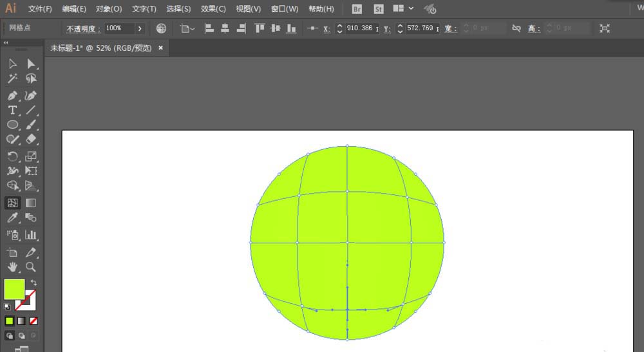Collapse the tools panel with double arrows
Screen dimensions: 644x352
[x=6, y=42]
